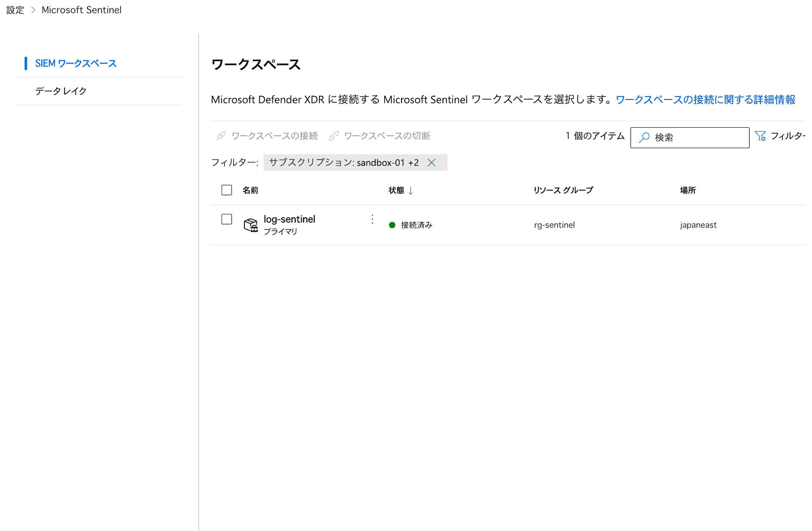Screen dimensions: 812x531
Task: Click the 接続済み status text
Action: 417,225
